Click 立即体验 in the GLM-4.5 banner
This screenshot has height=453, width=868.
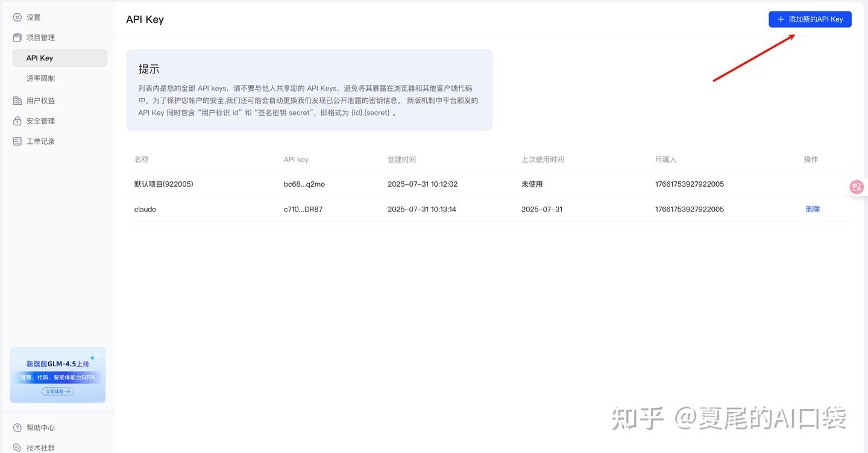point(57,391)
